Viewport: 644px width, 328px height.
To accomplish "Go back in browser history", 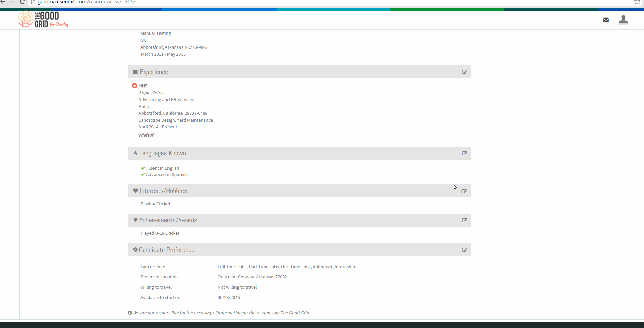I will 3,2.
